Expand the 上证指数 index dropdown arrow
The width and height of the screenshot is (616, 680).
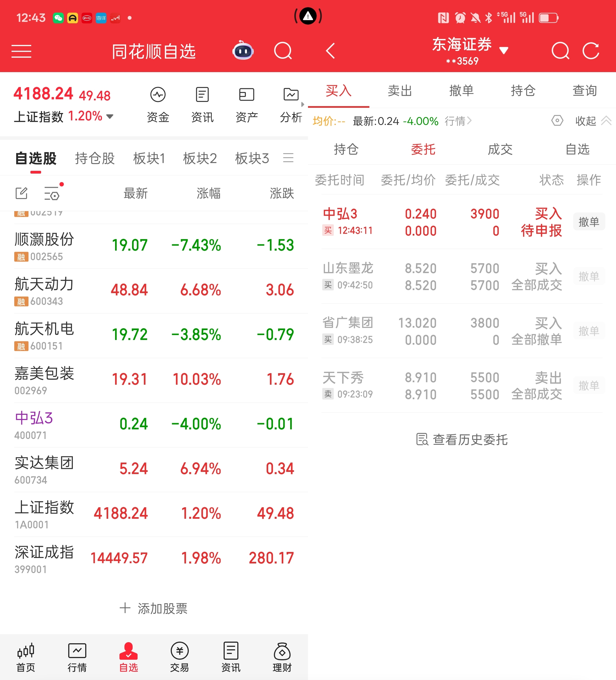(110, 117)
